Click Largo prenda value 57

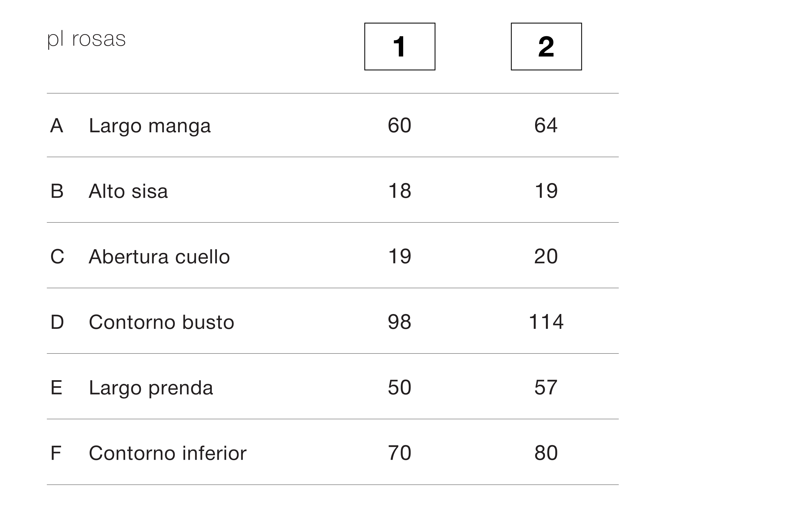coord(546,388)
